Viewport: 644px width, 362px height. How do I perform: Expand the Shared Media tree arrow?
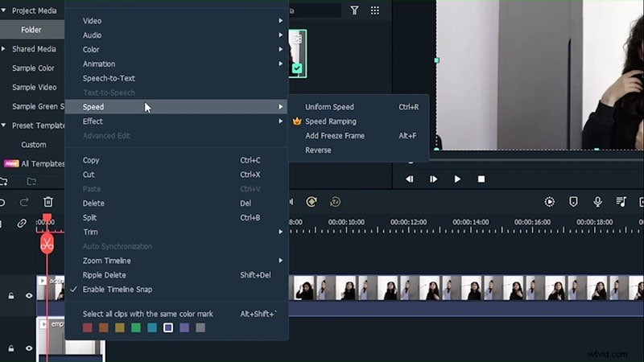3,49
